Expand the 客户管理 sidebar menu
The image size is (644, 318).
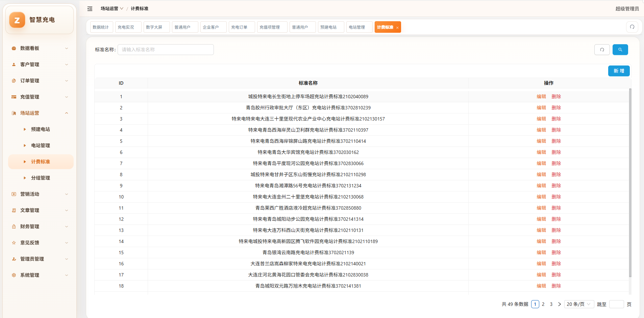tap(40, 64)
